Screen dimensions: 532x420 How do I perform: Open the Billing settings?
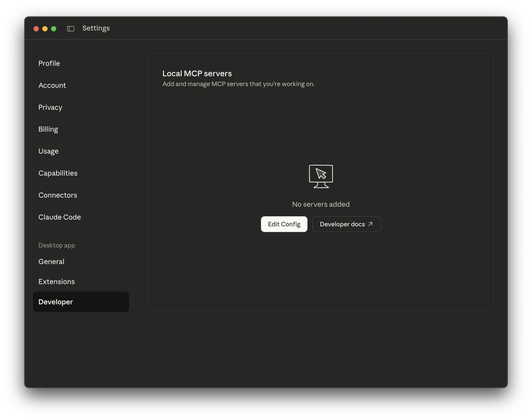48,129
